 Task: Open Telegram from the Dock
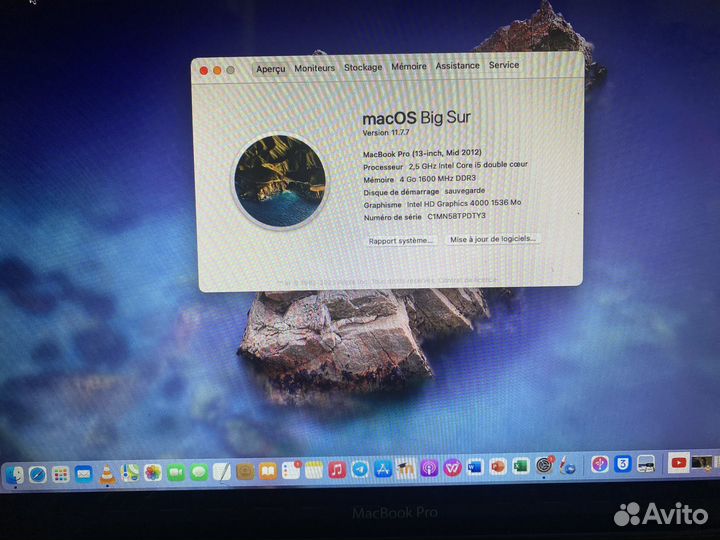point(360,470)
